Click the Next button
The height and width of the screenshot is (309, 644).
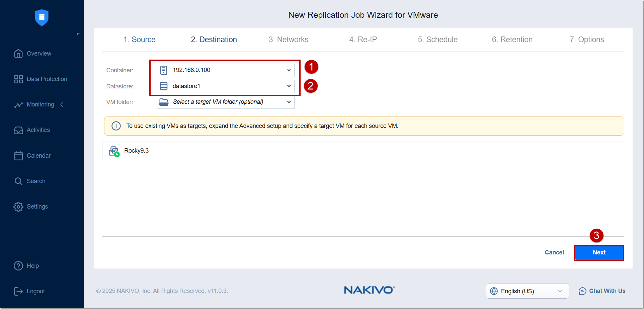(x=599, y=253)
